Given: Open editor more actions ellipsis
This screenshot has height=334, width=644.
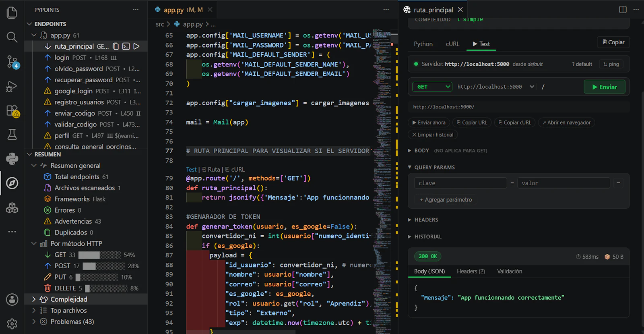Looking at the screenshot, I should click(x=386, y=10).
